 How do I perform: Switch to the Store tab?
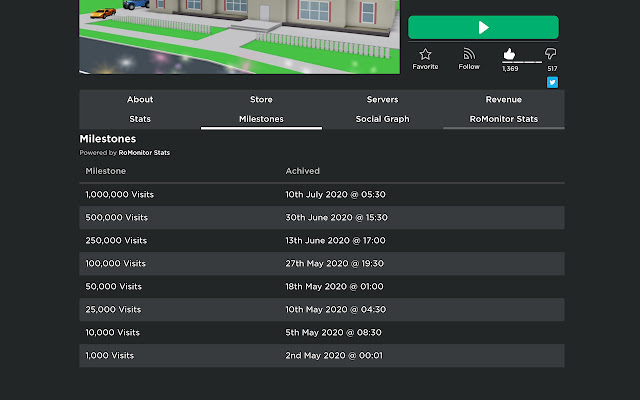pos(261,100)
